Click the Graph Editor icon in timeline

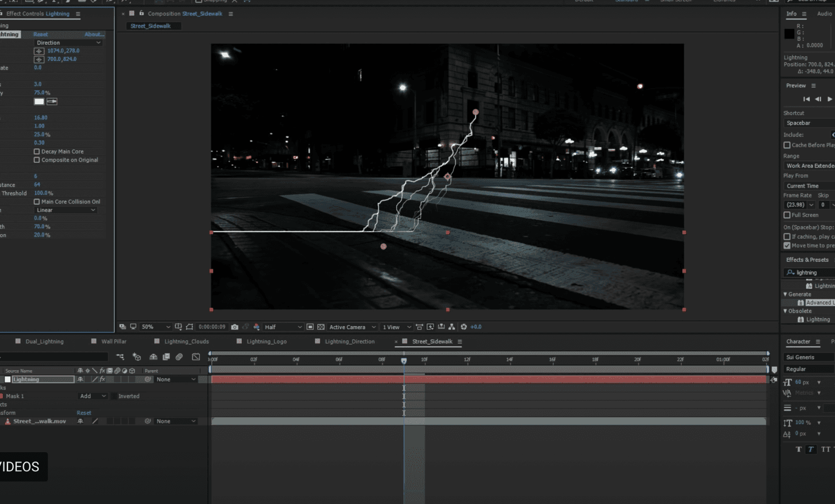click(196, 357)
